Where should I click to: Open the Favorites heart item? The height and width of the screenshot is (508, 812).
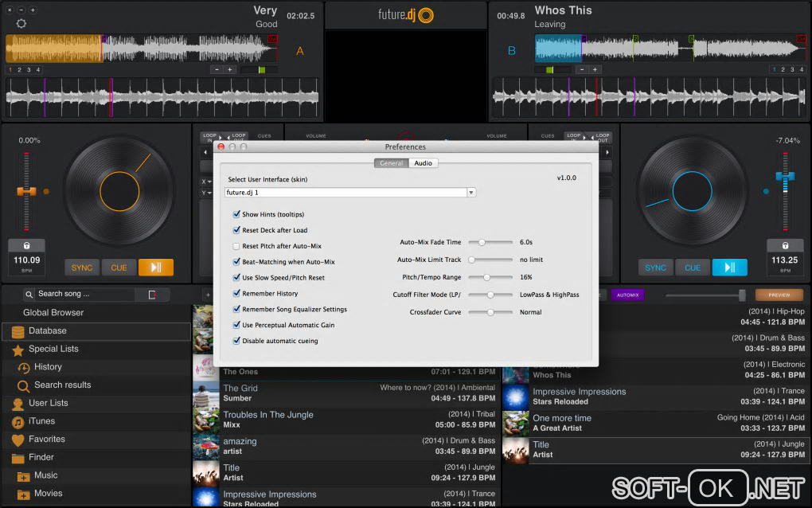click(x=18, y=440)
